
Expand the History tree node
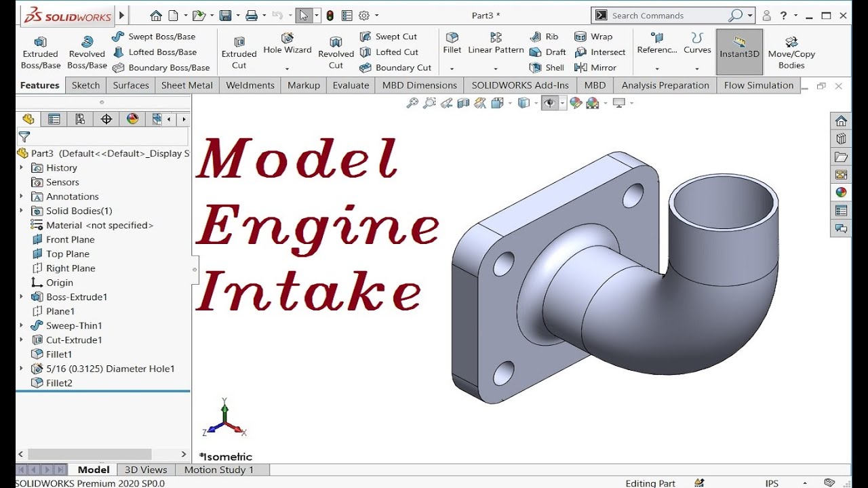coord(21,168)
